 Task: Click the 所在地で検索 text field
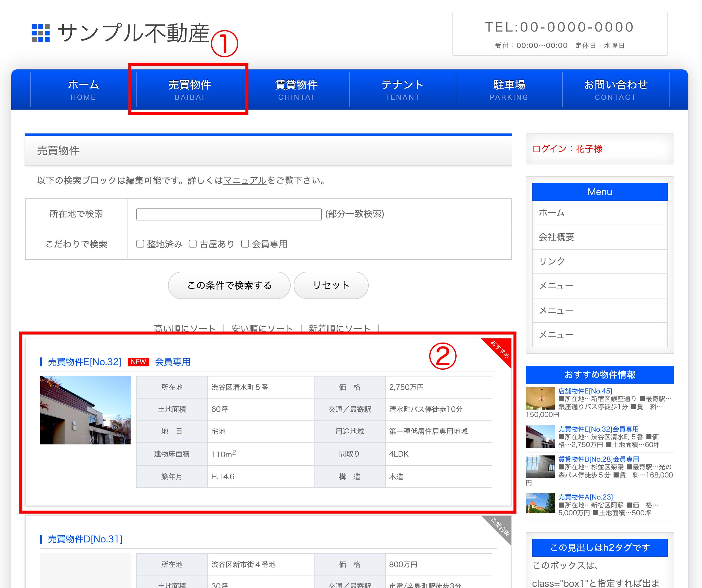[x=229, y=214]
